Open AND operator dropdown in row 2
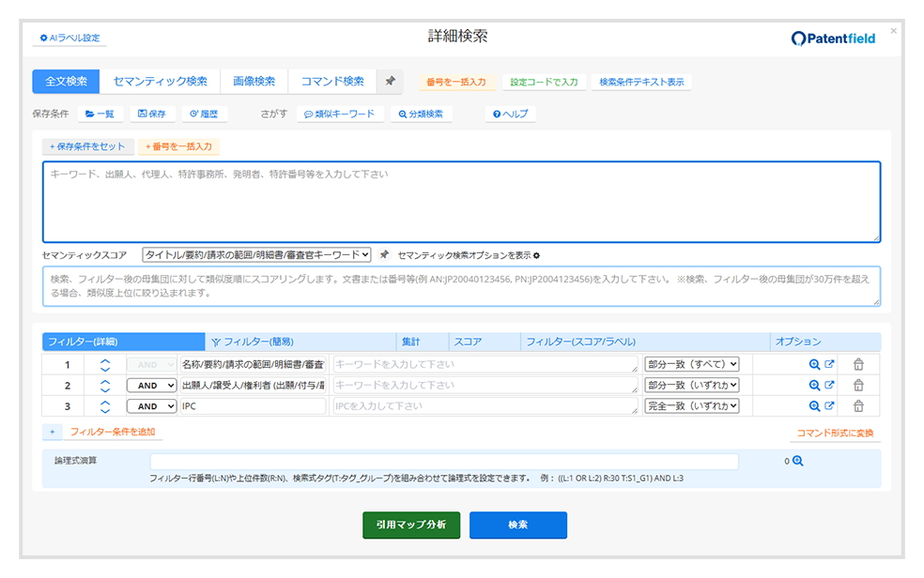This screenshot has height=578, width=924. click(x=151, y=386)
